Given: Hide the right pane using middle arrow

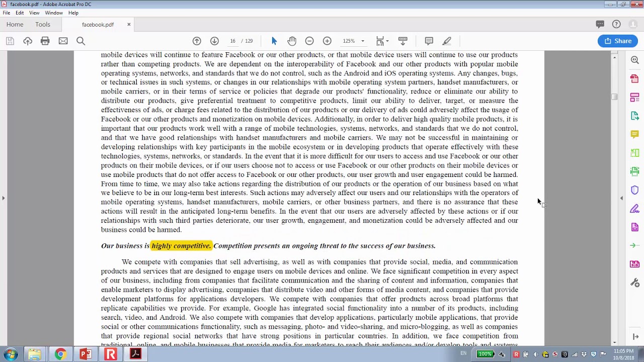Looking at the screenshot, I should click(x=621, y=198).
